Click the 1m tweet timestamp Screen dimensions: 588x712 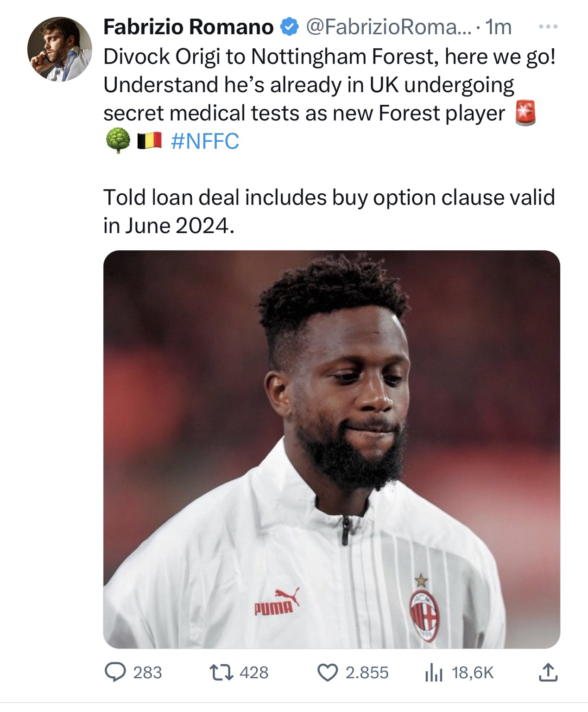497,27
